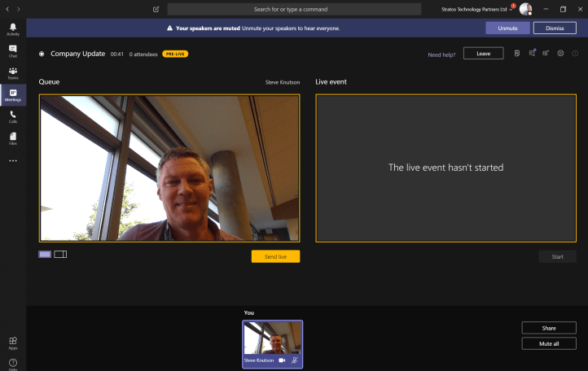Screen dimensions: 588x371
Task: Click the Queue video preview
Action: 169,168
